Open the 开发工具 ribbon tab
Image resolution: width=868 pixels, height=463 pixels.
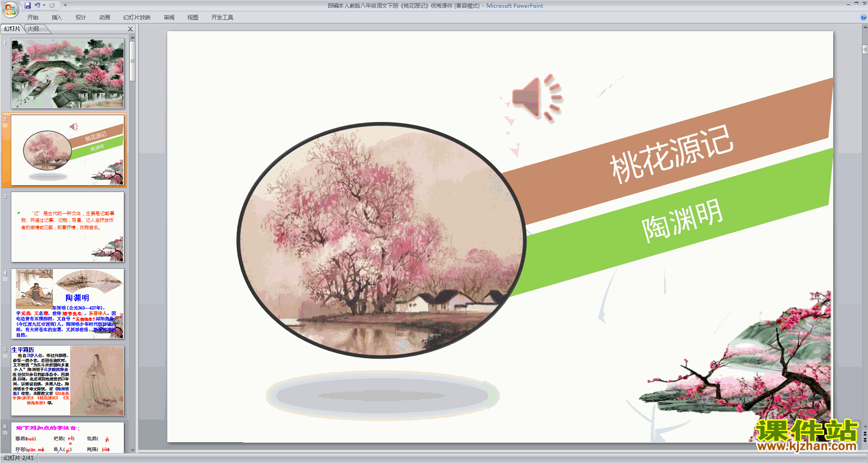(222, 18)
